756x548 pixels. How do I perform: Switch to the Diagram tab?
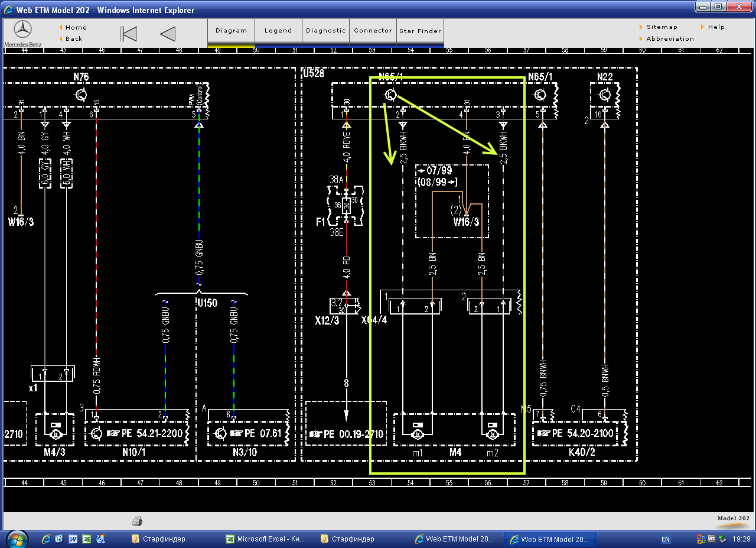231,31
